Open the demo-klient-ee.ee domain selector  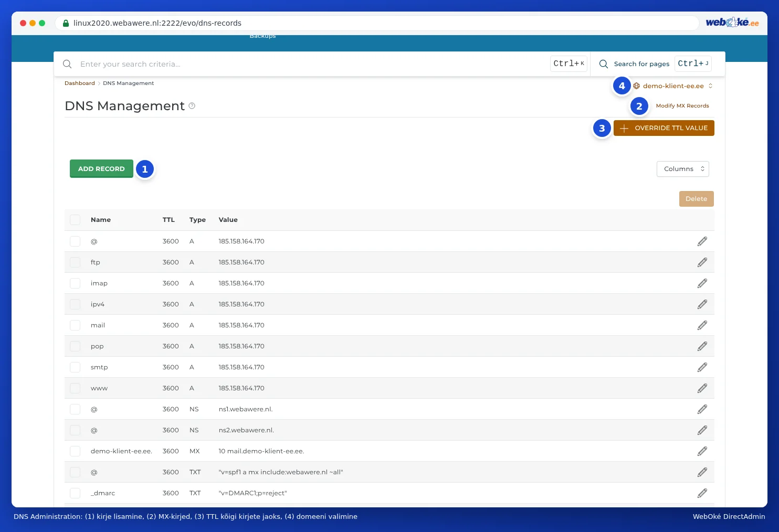[x=673, y=86]
